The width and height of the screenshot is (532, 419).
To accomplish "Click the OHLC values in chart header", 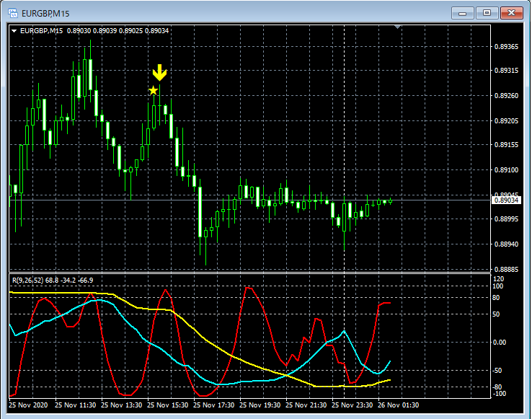I will (x=118, y=30).
